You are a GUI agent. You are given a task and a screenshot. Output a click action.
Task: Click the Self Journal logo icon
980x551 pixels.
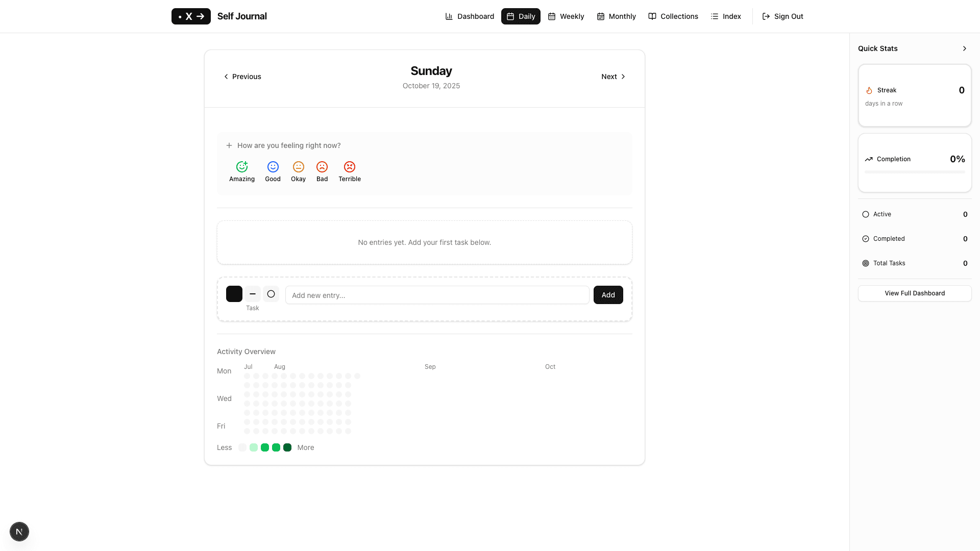[191, 16]
